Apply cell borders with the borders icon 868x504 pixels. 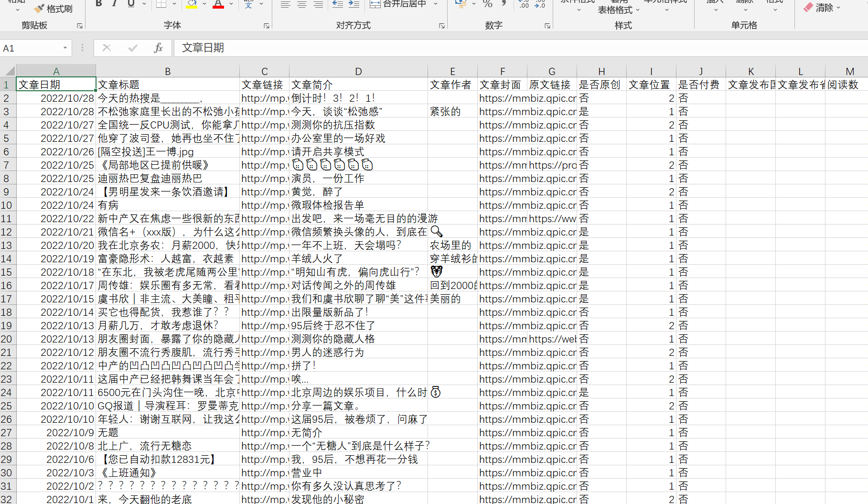coord(161,4)
